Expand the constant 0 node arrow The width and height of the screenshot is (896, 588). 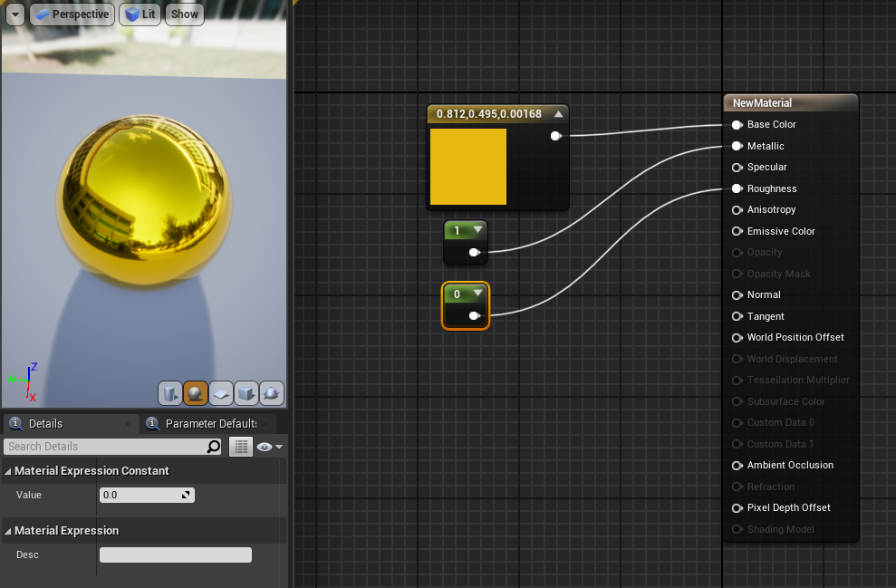(x=477, y=294)
